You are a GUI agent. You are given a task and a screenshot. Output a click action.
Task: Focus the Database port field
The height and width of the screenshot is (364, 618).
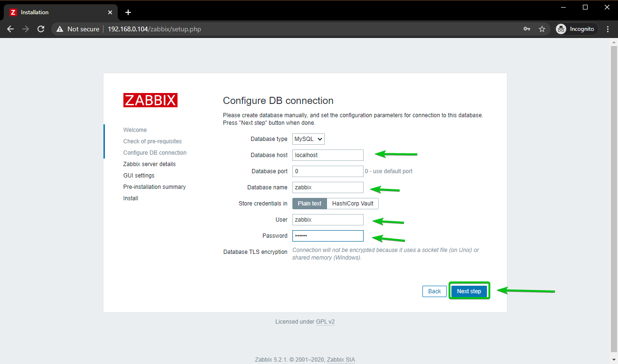[x=328, y=171]
